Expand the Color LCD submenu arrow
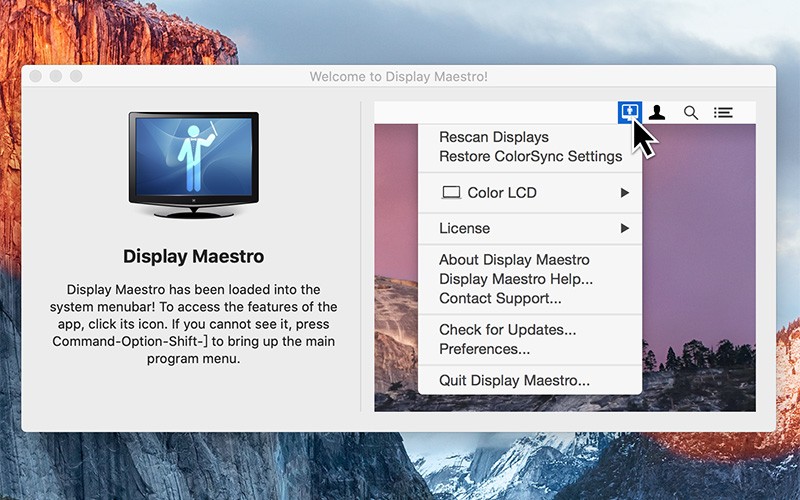800x500 pixels. 624,193
